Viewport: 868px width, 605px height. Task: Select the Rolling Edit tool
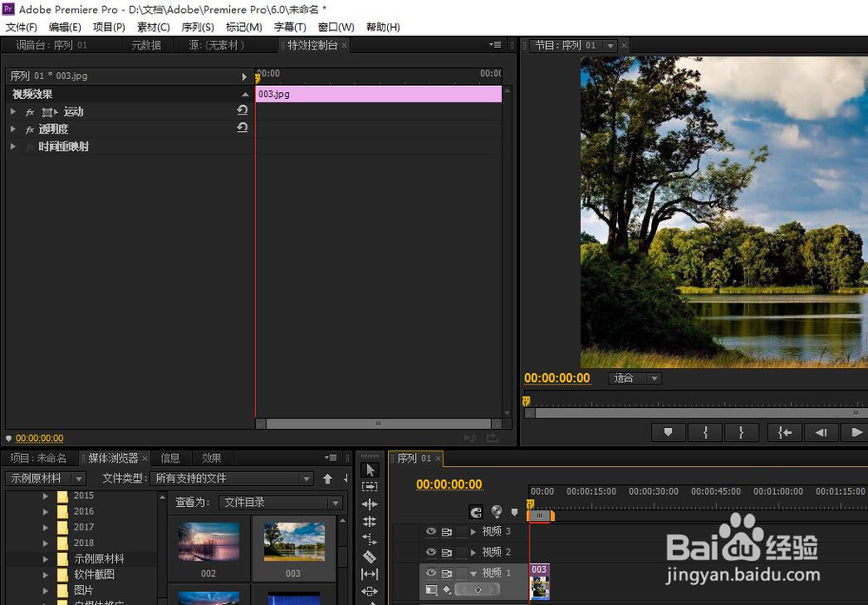click(x=370, y=522)
